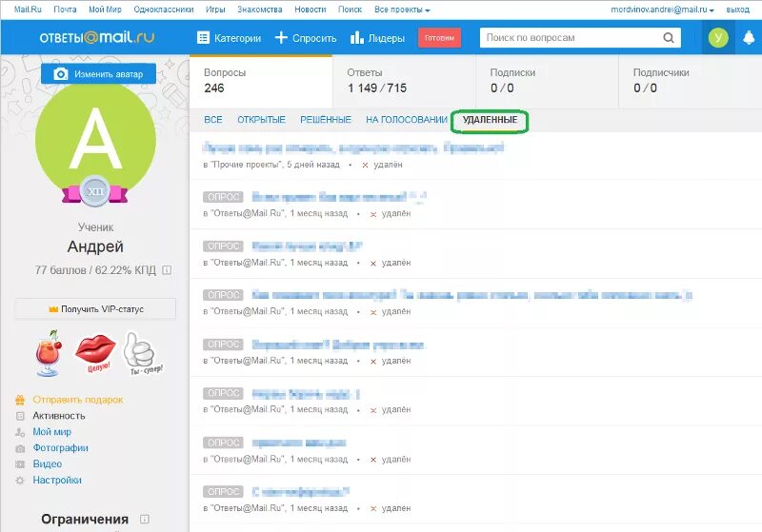
Task: Open the Подписки 0/0 section
Action: pyautogui.click(x=547, y=81)
